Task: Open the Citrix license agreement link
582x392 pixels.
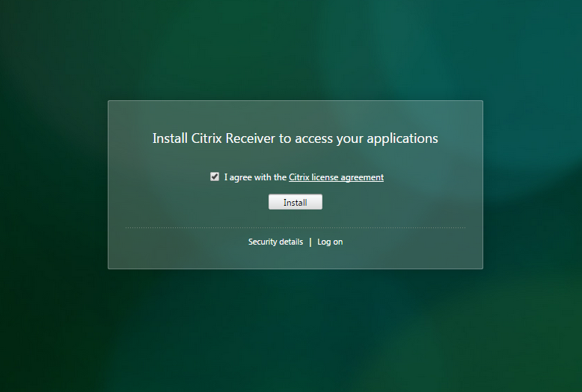Action: 337,177
